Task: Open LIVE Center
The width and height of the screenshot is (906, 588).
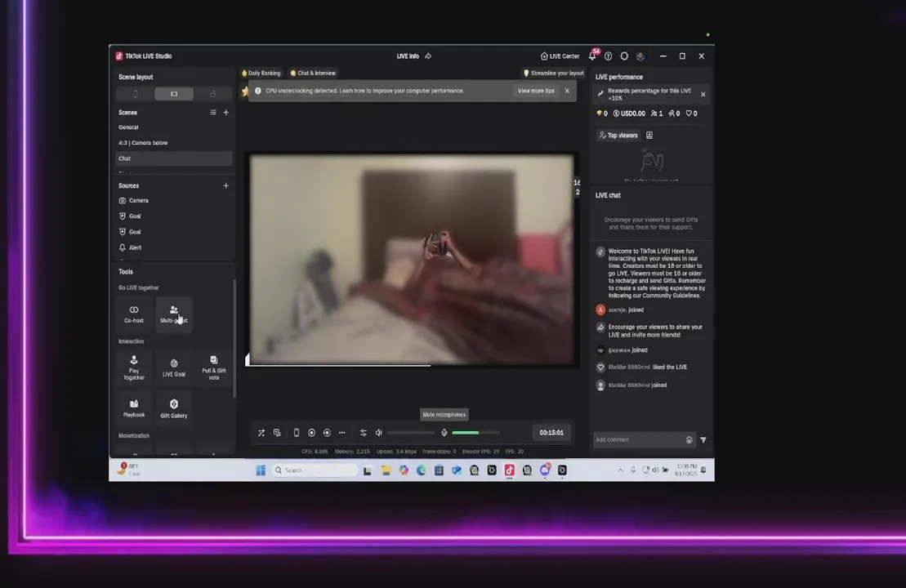Action: [x=560, y=56]
